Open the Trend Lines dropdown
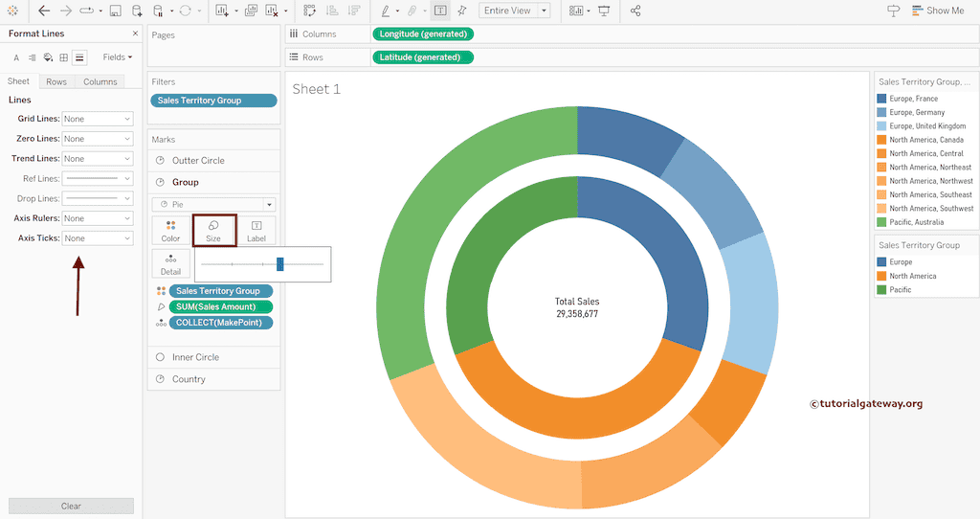Viewport: 980px width, 519px height. (x=98, y=159)
